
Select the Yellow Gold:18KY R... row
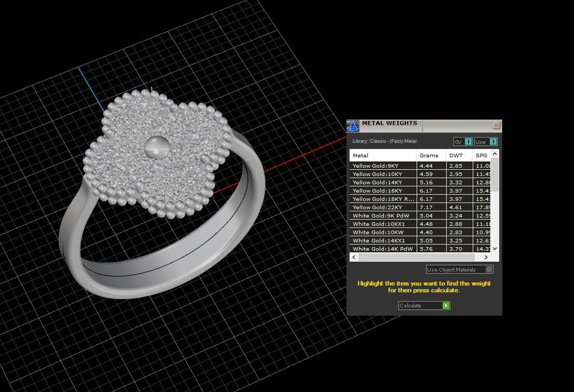(420, 199)
